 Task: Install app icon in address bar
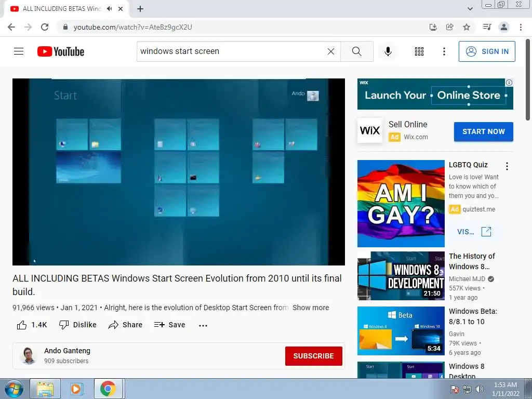coord(433,27)
